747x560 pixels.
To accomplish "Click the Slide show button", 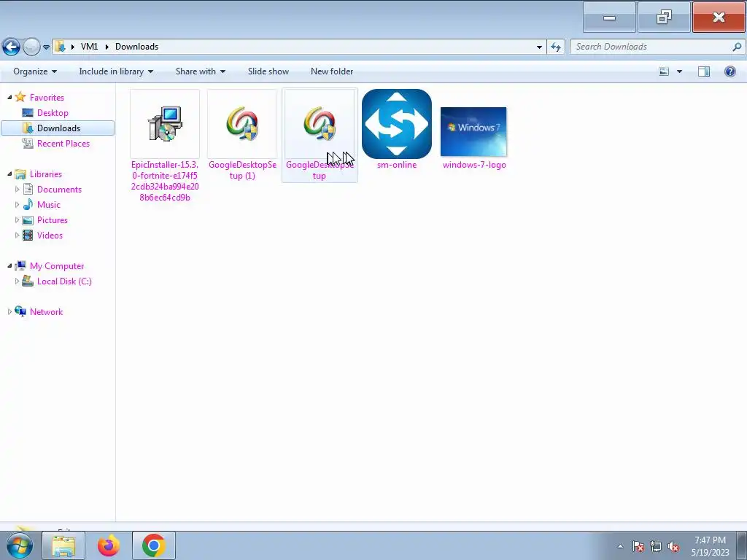I will click(x=268, y=71).
